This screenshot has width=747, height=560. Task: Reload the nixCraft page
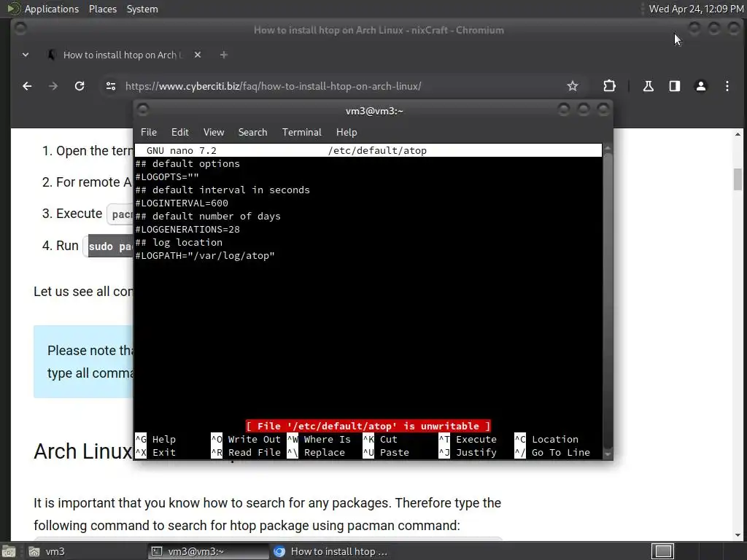pyautogui.click(x=80, y=86)
